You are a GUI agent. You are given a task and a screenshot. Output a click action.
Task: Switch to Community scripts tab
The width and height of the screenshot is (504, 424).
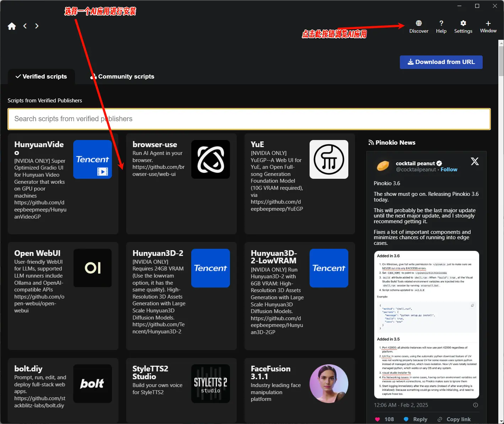pos(122,76)
